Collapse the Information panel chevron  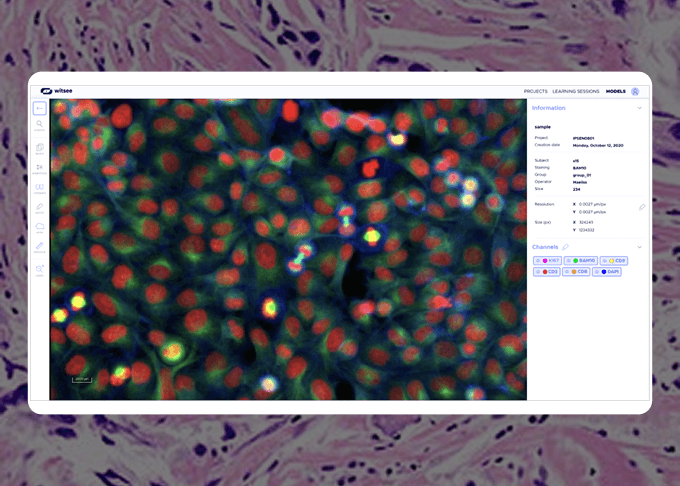click(x=639, y=108)
